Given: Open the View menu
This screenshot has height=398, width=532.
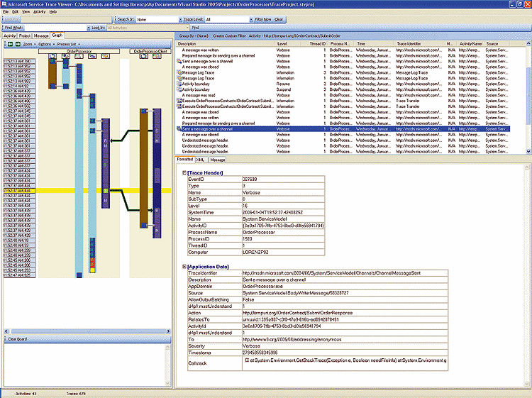Looking at the screenshot, I should (x=26, y=11).
